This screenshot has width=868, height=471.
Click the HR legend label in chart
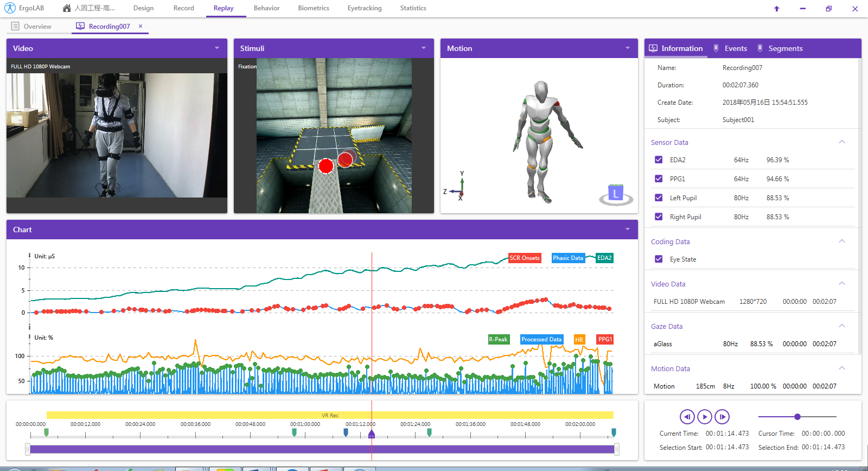coord(579,340)
